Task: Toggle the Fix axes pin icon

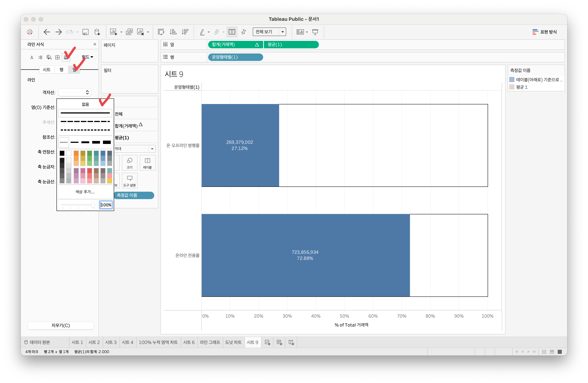Action: [x=244, y=32]
